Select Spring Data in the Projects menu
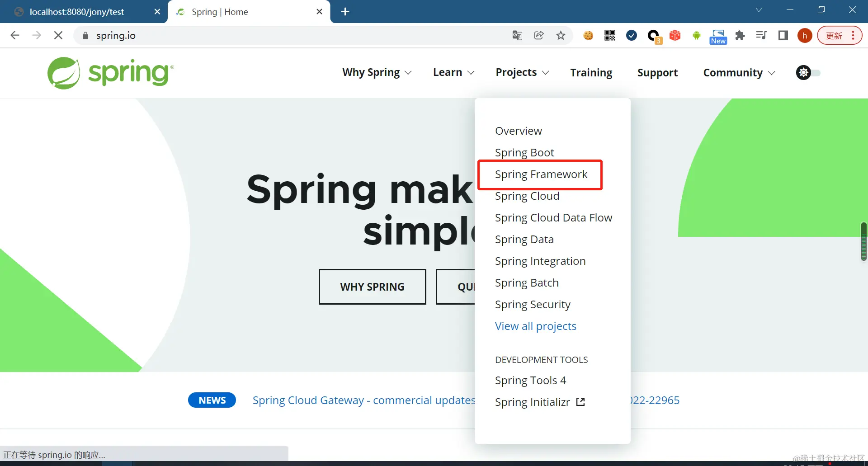Image resolution: width=868 pixels, height=466 pixels. click(x=524, y=240)
